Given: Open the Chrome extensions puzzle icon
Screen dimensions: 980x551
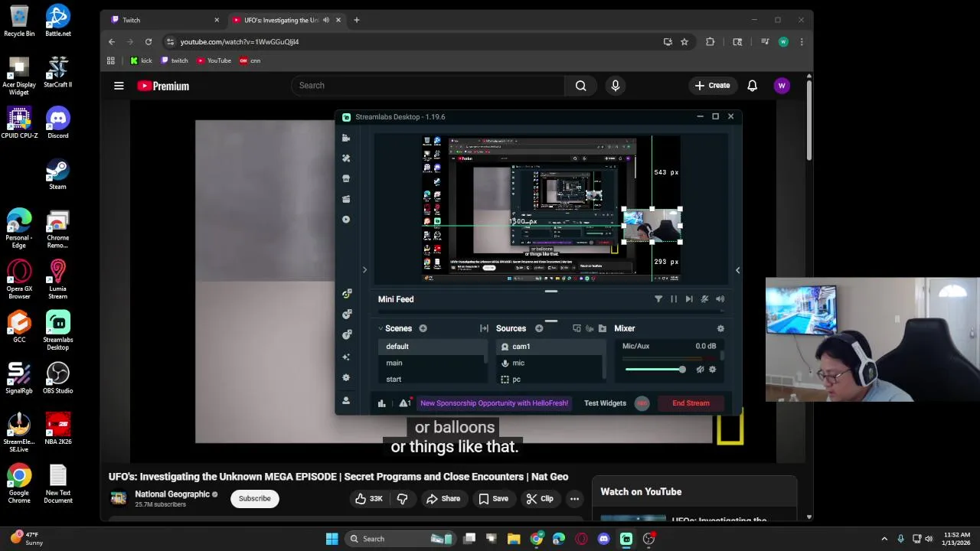Looking at the screenshot, I should 710,42.
